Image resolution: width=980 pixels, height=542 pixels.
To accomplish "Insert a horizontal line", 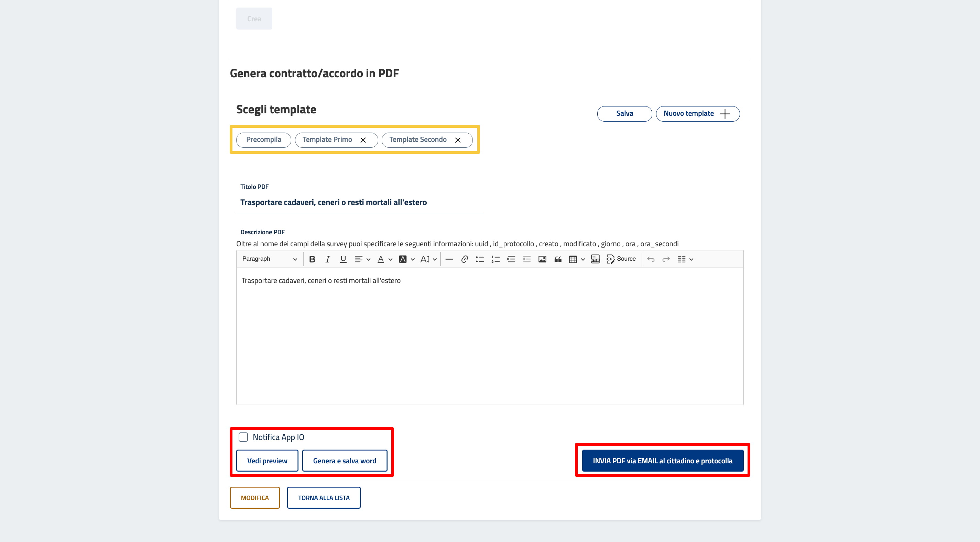I will (449, 259).
